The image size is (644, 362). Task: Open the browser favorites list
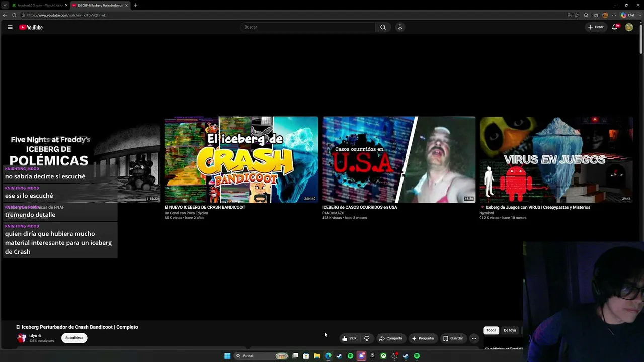tap(596, 15)
